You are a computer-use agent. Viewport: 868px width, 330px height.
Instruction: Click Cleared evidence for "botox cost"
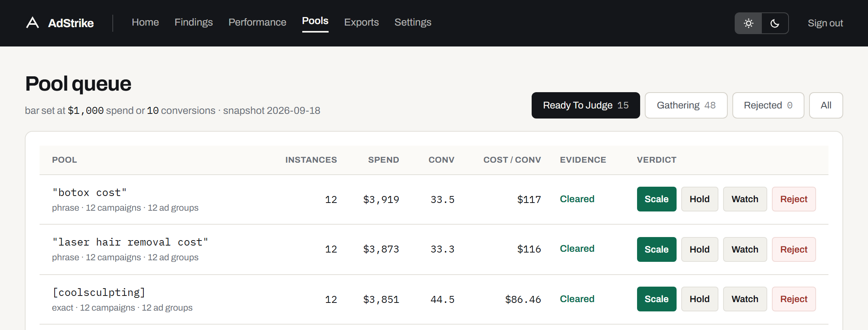pos(577,199)
